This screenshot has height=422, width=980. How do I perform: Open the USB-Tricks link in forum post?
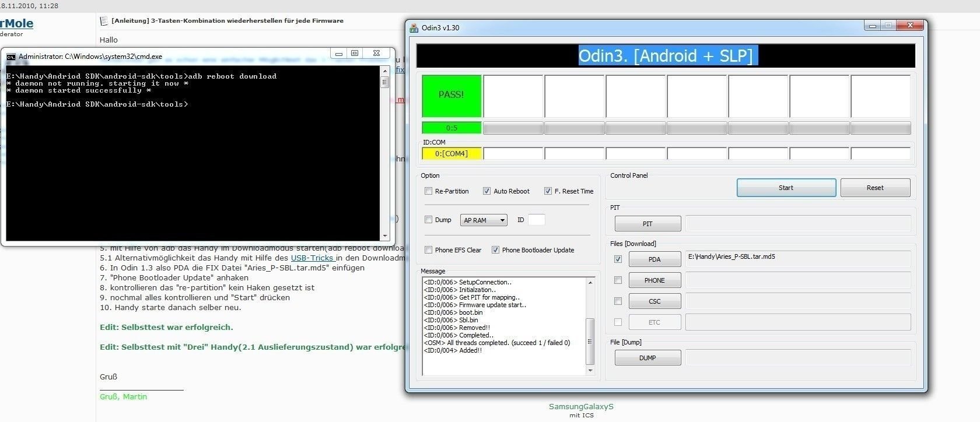click(x=313, y=258)
